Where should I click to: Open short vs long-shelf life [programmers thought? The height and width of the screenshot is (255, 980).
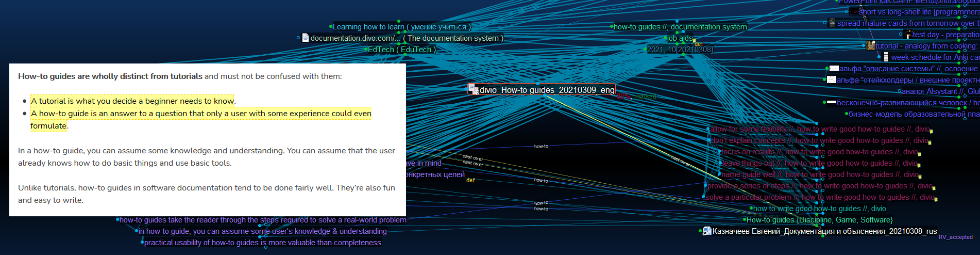919,11
